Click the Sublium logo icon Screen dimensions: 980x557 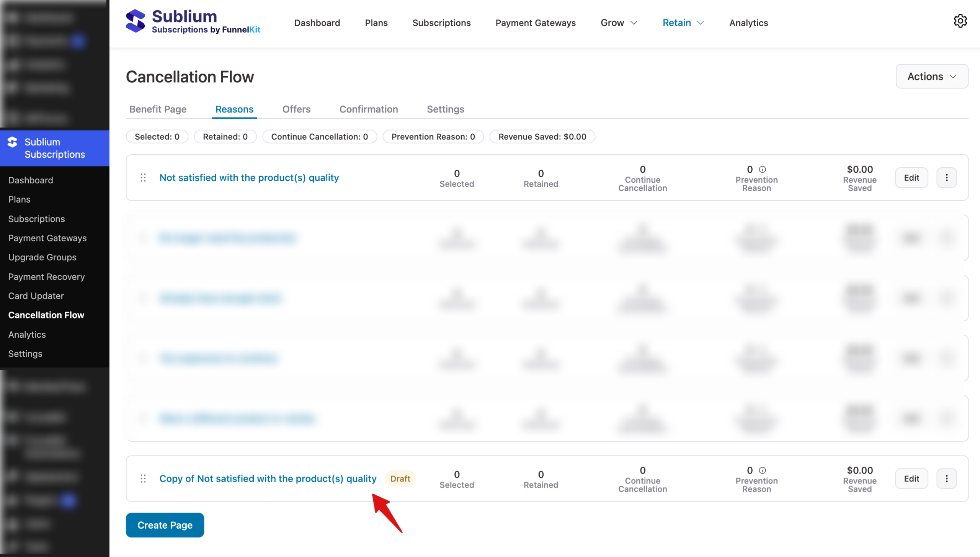135,21
